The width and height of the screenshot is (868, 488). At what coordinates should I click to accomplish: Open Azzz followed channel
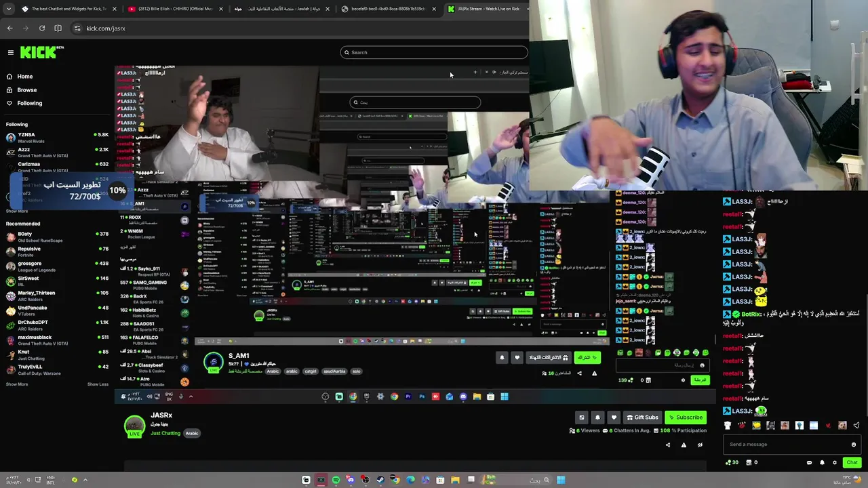(x=57, y=152)
